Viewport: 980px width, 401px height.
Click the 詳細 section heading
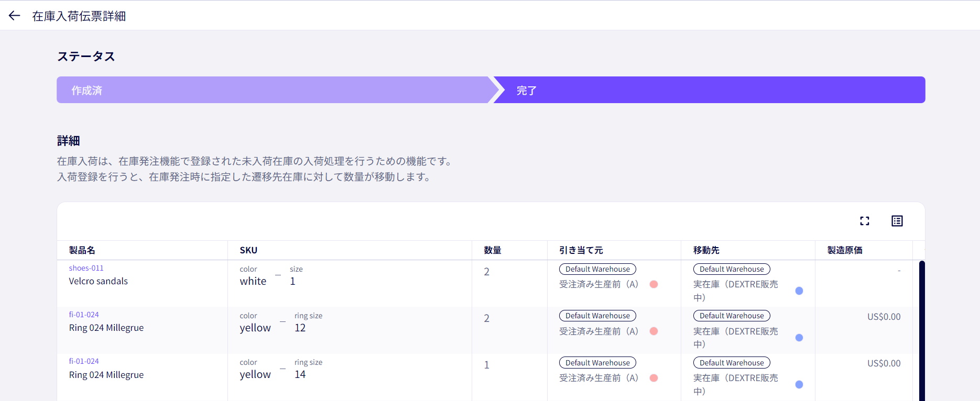69,141
